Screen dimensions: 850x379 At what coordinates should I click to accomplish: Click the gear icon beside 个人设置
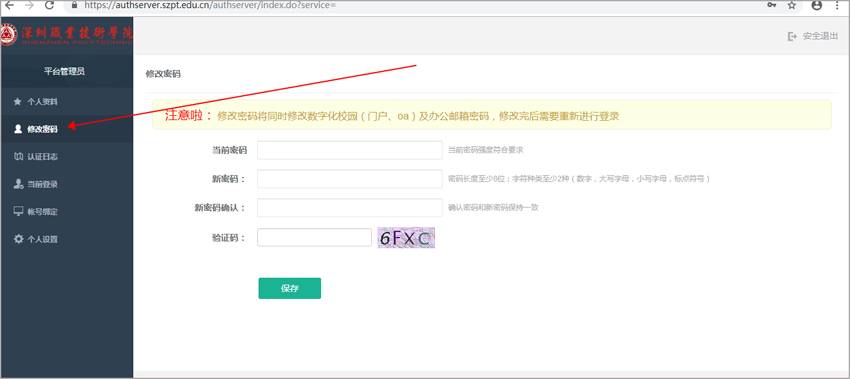18,239
